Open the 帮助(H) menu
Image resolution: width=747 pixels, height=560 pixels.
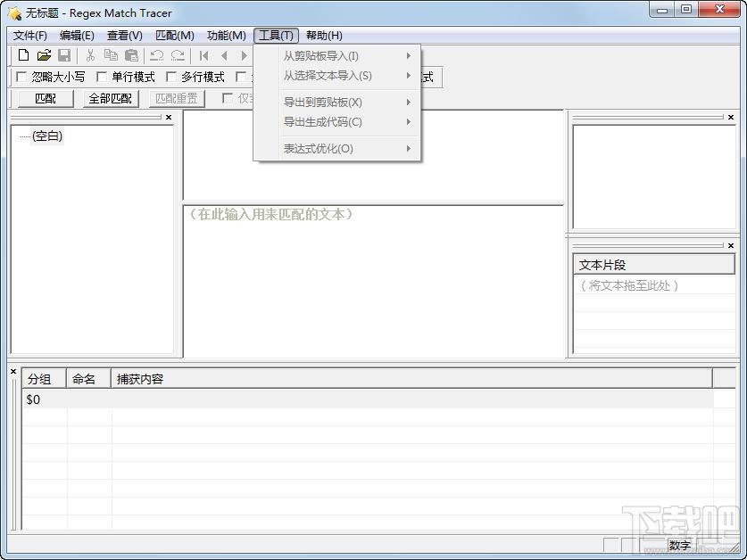point(324,36)
